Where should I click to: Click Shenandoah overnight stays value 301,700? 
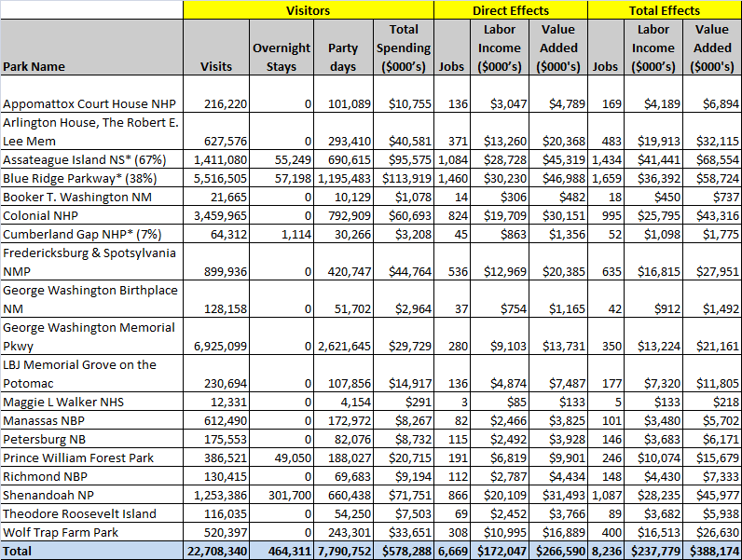coord(281,495)
